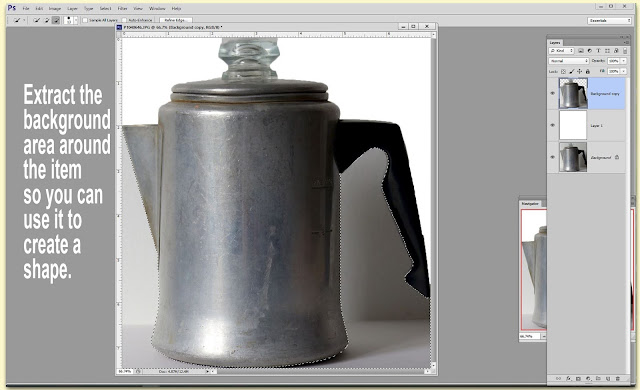Image resolution: width=640 pixels, height=390 pixels.
Task: Open the Opacity slider dropdown arrow
Action: [623, 61]
